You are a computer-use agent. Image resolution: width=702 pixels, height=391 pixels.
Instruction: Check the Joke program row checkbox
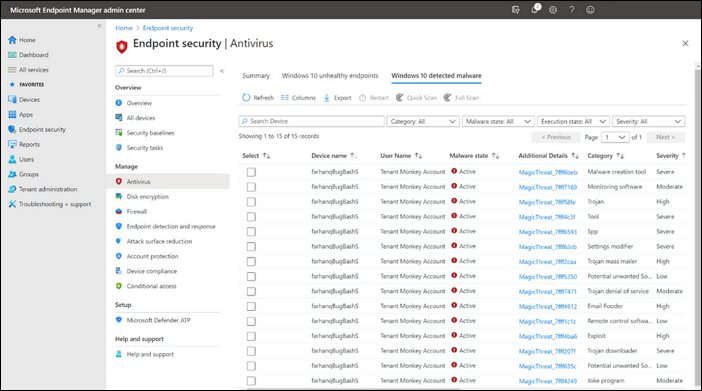tap(251, 381)
